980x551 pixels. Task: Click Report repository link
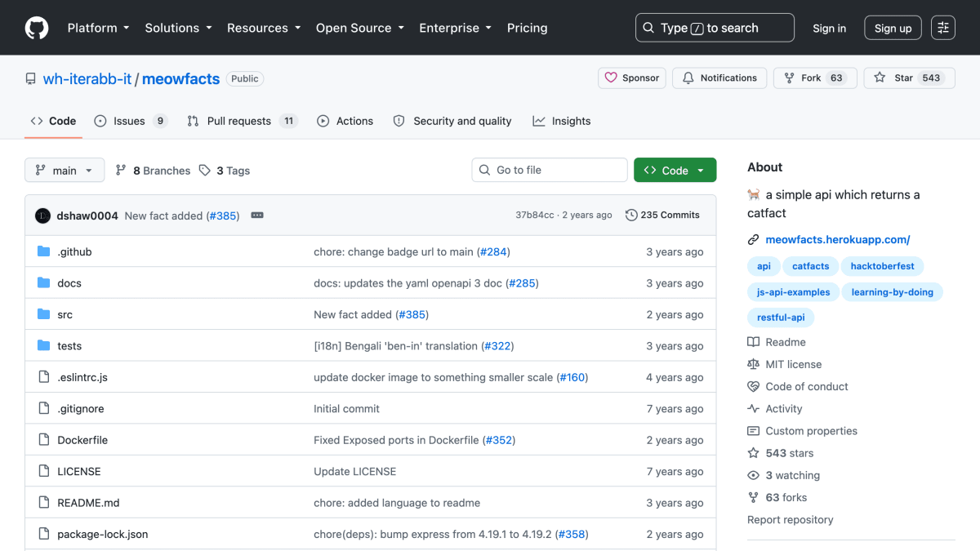click(791, 520)
